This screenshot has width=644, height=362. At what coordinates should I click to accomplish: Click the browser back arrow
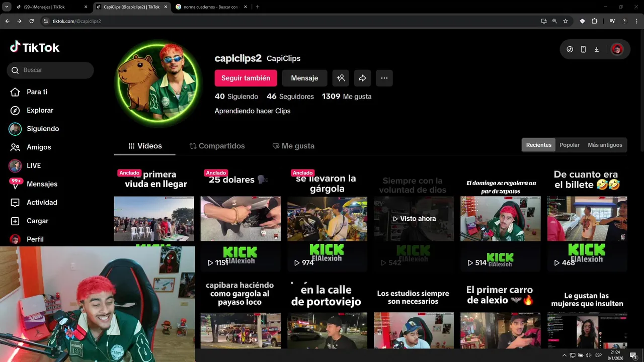pyautogui.click(x=7, y=21)
